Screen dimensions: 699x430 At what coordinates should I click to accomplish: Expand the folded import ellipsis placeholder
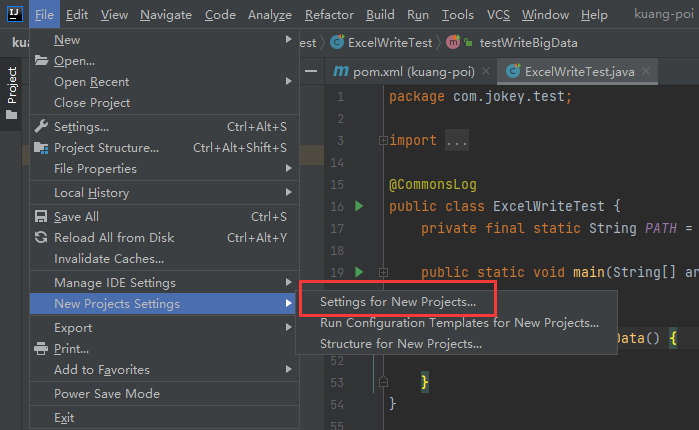(x=457, y=141)
